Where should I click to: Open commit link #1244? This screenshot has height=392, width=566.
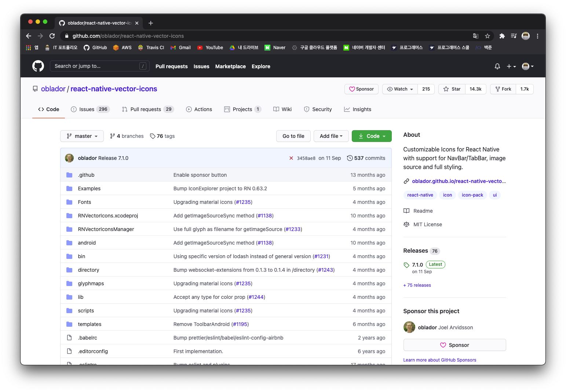(x=256, y=297)
